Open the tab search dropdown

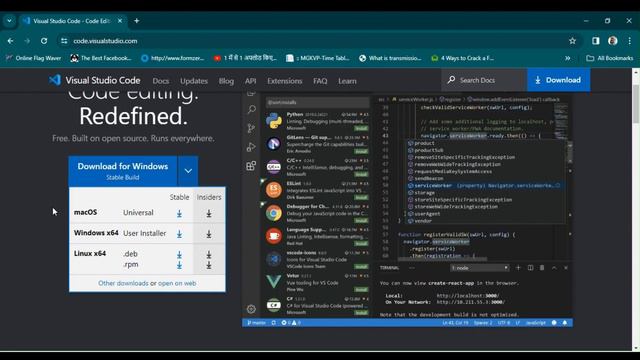(x=9, y=21)
